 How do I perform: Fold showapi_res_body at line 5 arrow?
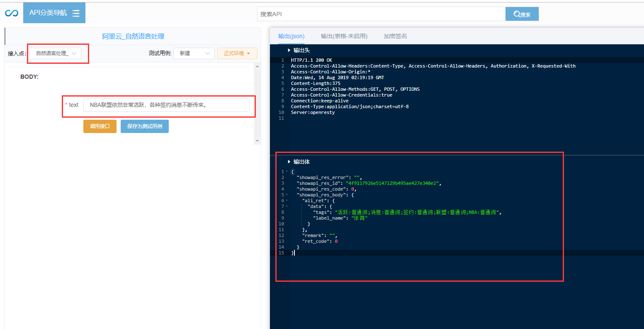pyautogui.click(x=287, y=195)
